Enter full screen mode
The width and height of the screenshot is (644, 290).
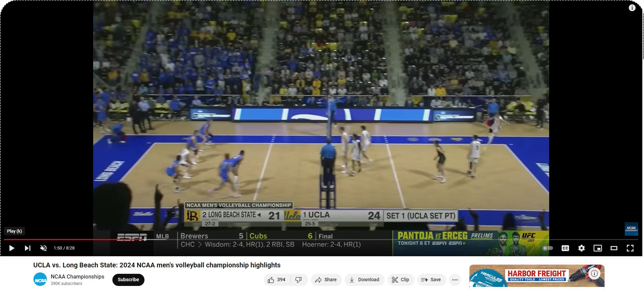pos(630,248)
